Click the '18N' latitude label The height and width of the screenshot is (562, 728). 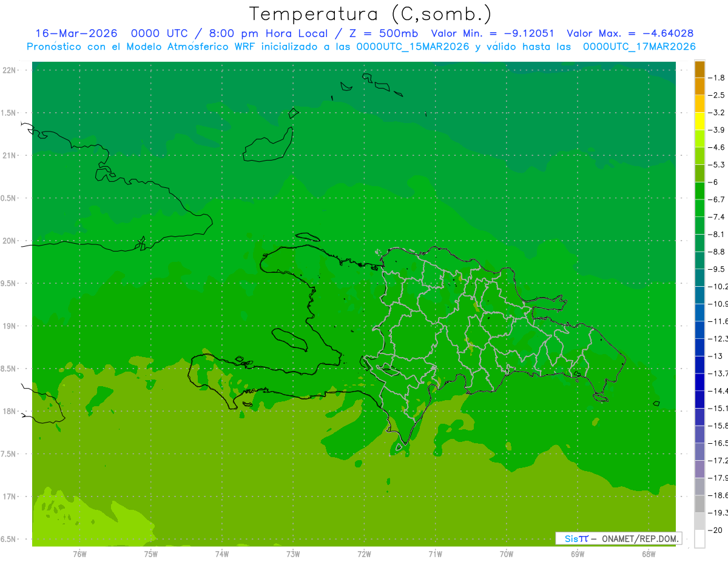8,411
